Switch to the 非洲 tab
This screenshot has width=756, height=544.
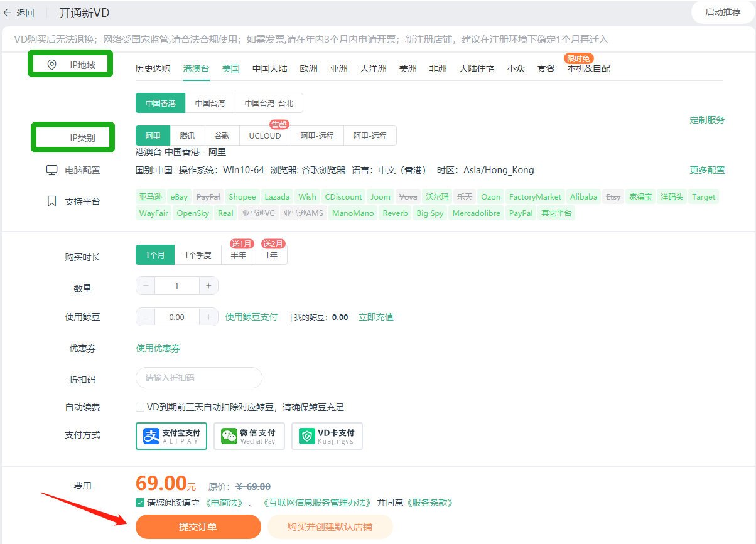click(x=438, y=68)
